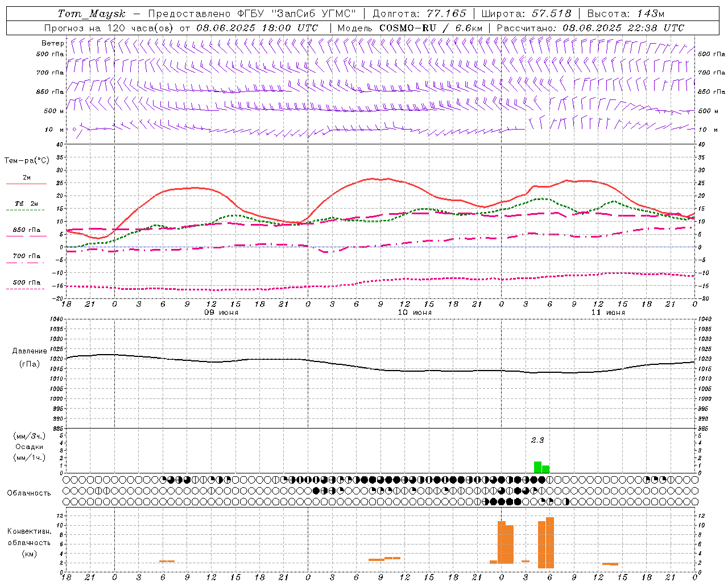Click the dashed green Td 2м legend line
Viewport: 728px width, 582px height.
coord(26,210)
